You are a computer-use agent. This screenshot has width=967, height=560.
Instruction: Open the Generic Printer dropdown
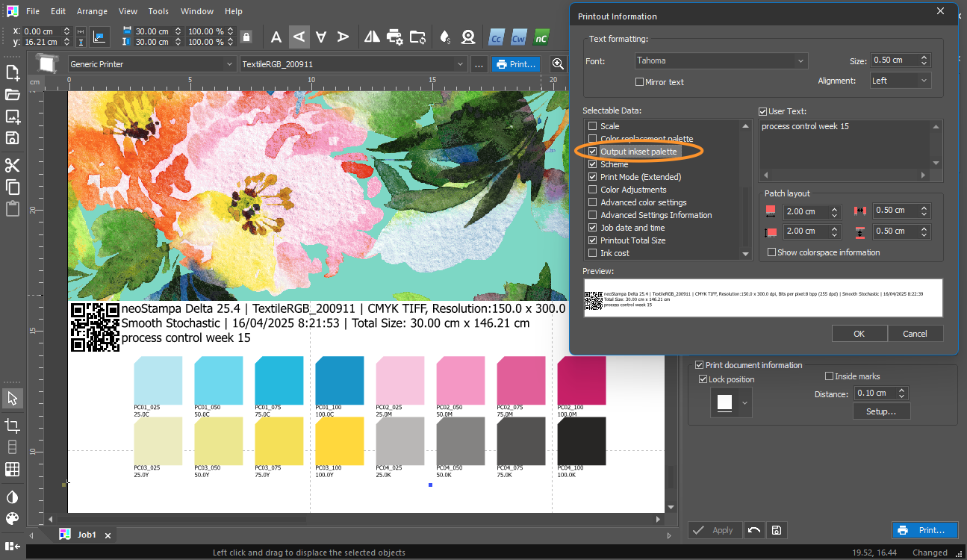pos(152,64)
